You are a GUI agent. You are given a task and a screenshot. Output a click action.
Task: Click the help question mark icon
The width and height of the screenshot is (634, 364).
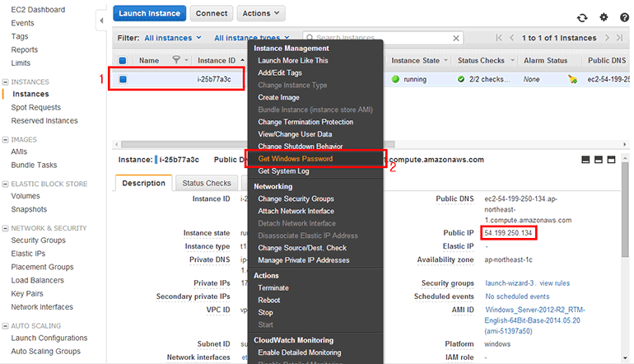pos(622,16)
